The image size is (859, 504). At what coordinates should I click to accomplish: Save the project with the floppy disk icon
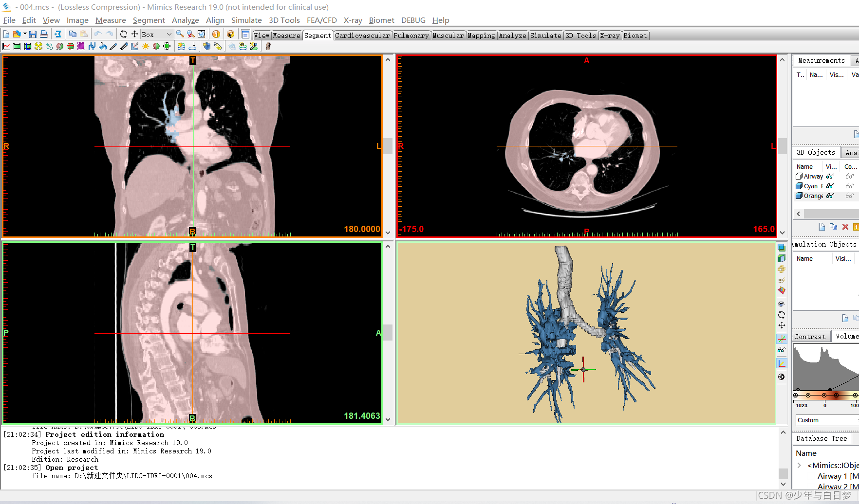[x=33, y=34]
